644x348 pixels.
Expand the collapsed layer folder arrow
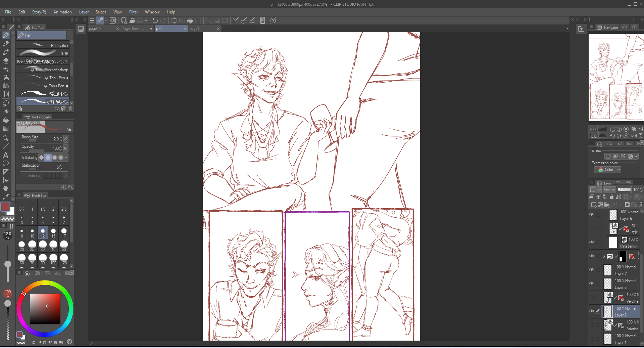604,256
